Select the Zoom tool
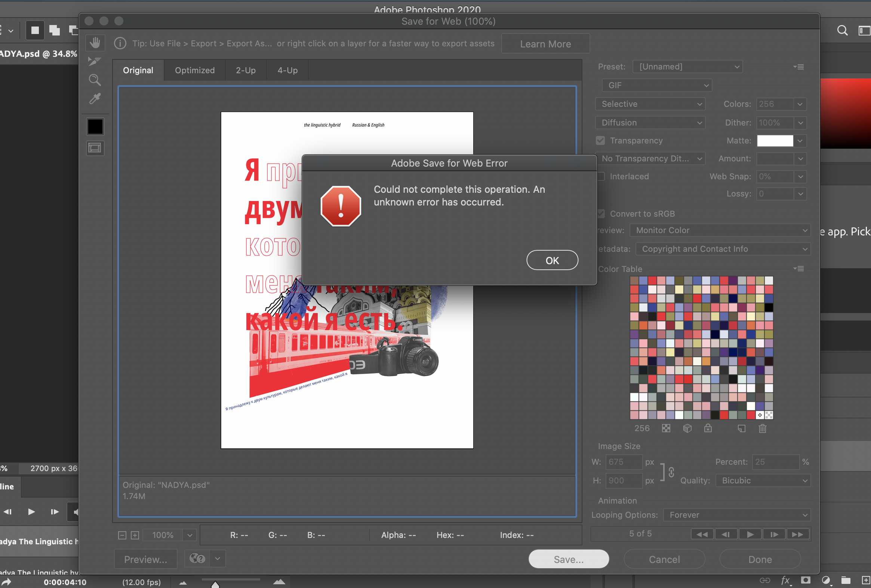The width and height of the screenshot is (871, 588). (x=95, y=80)
